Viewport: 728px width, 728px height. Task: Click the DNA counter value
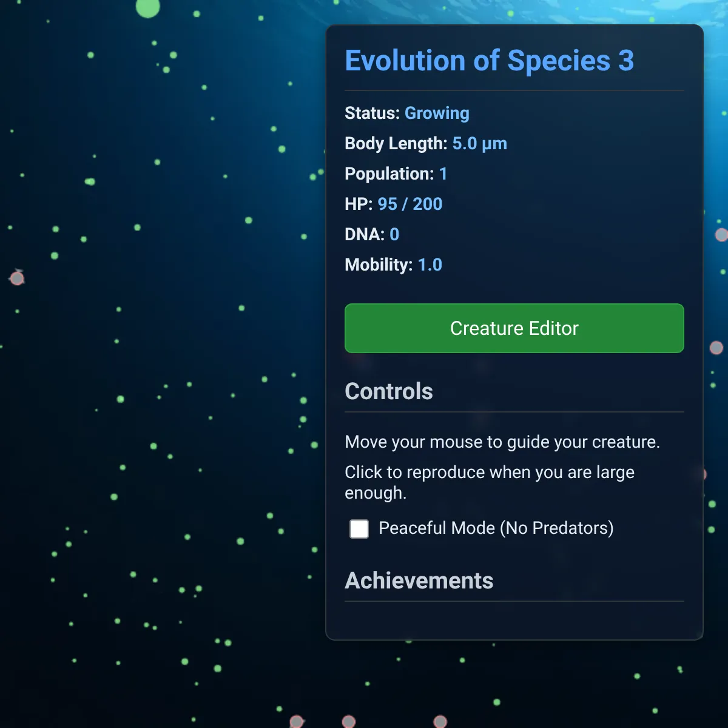(394, 235)
